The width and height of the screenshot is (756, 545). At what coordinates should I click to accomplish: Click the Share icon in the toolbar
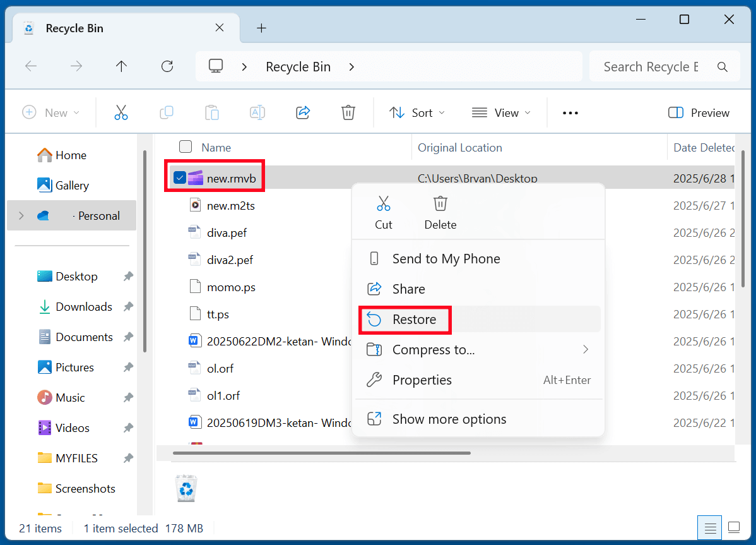[302, 112]
